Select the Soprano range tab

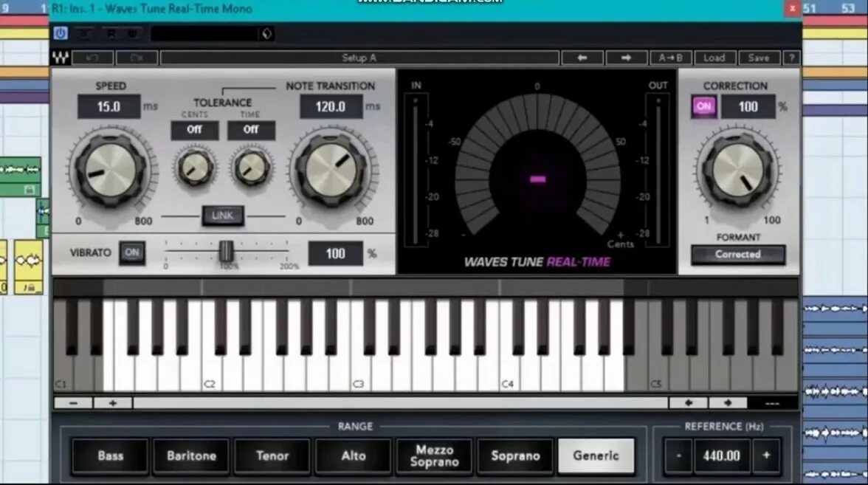coord(514,455)
